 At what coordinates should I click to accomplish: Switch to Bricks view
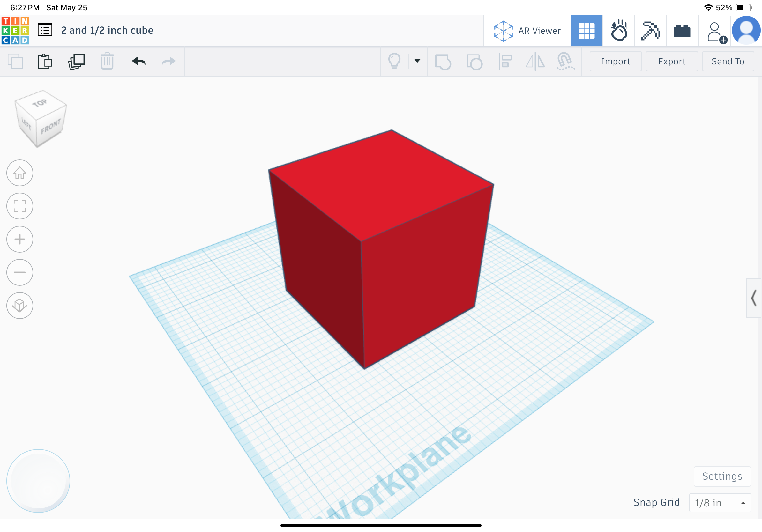[x=682, y=31]
